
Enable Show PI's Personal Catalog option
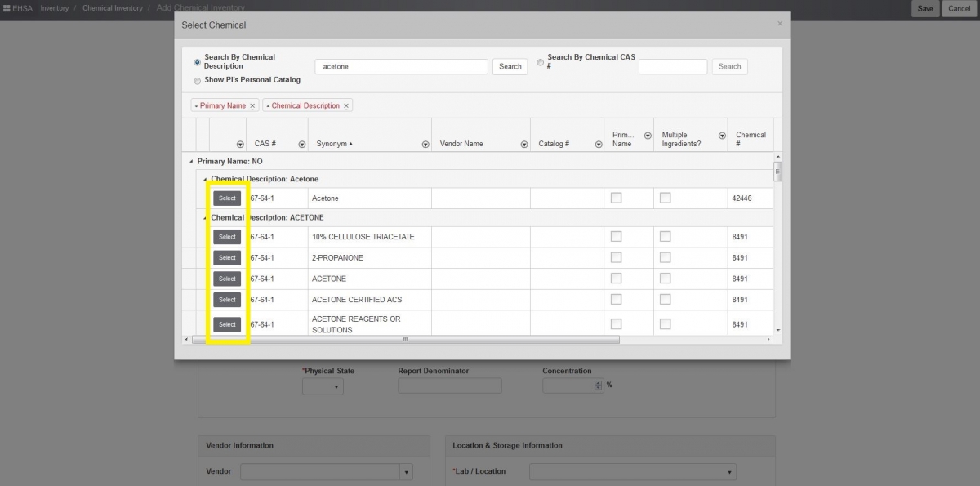pos(197,80)
